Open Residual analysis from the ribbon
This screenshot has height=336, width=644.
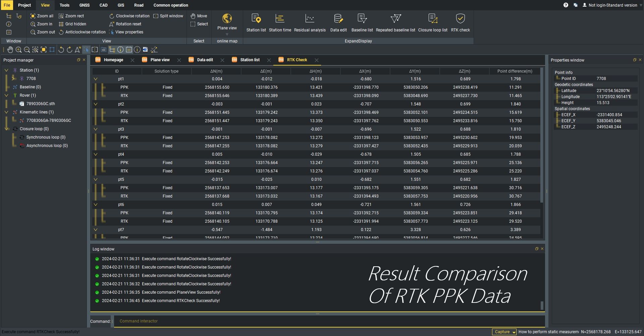(x=310, y=23)
